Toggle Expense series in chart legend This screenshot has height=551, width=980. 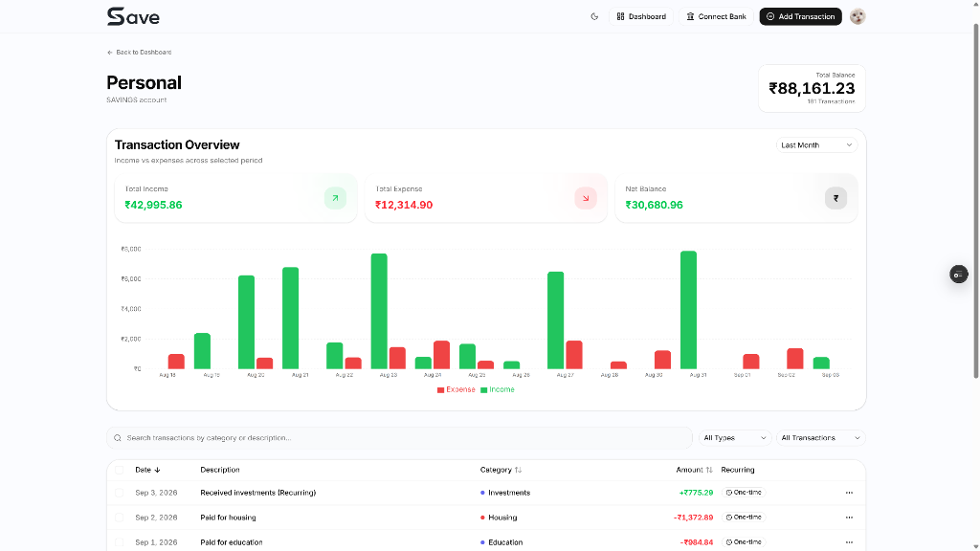(457, 390)
